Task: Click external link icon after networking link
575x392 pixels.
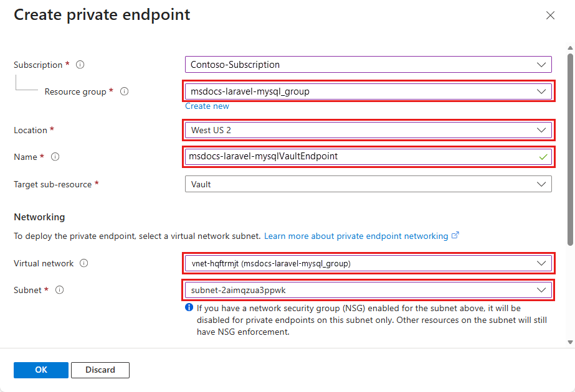Action: [x=455, y=236]
